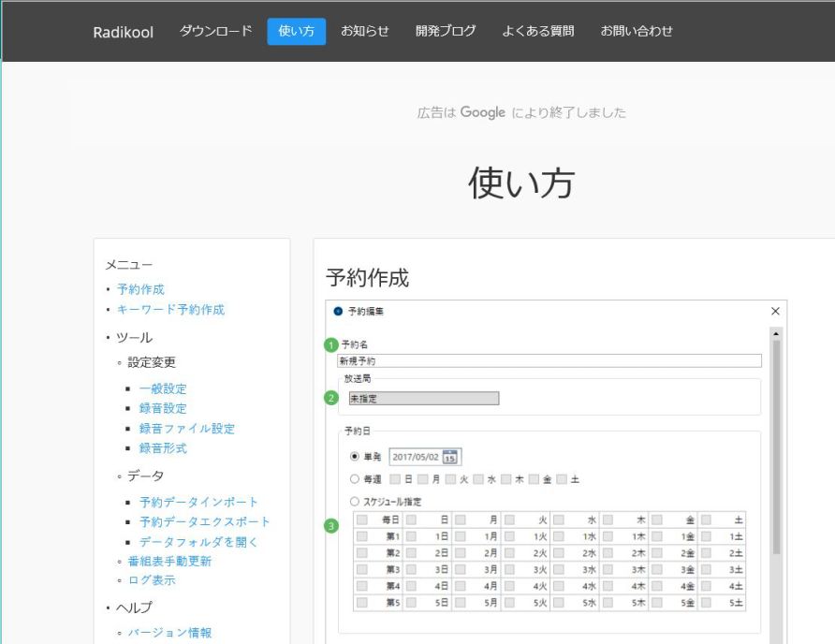Image resolution: width=835 pixels, height=644 pixels.
Task: Tick the 5土 checkbox in the schedule grid
Action: 706,603
